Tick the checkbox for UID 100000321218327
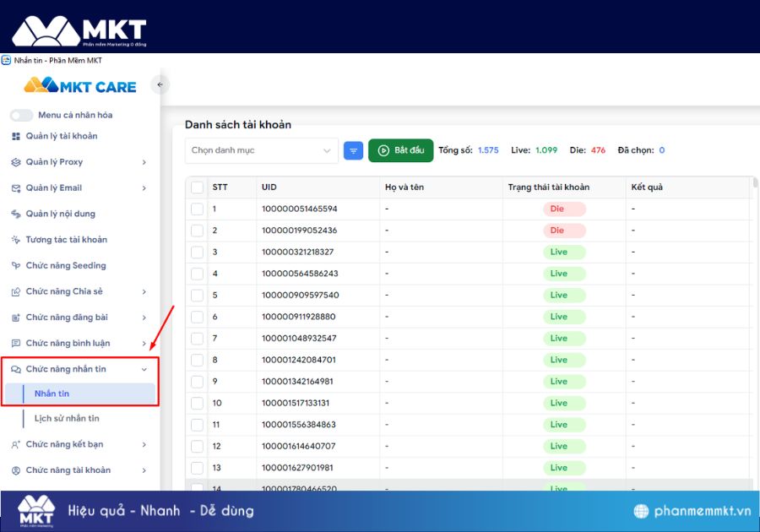The height and width of the screenshot is (532, 760). (x=198, y=252)
